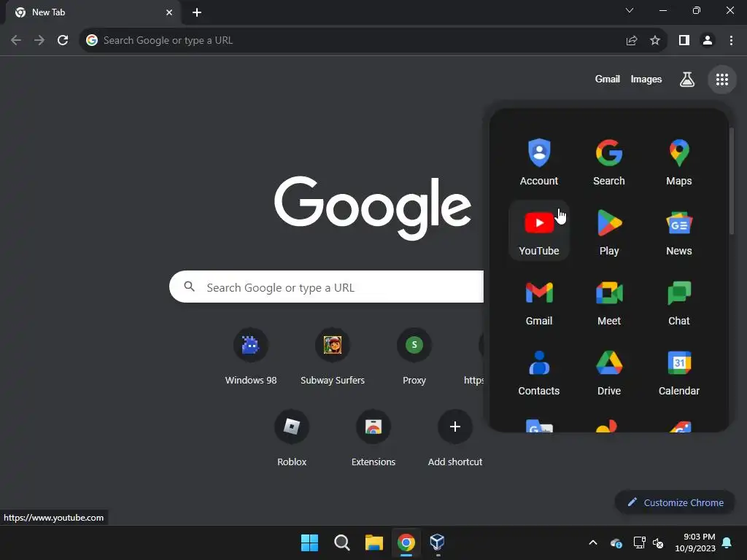This screenshot has height=560, width=747.
Task: Go back to the previous page
Action: 16,41
